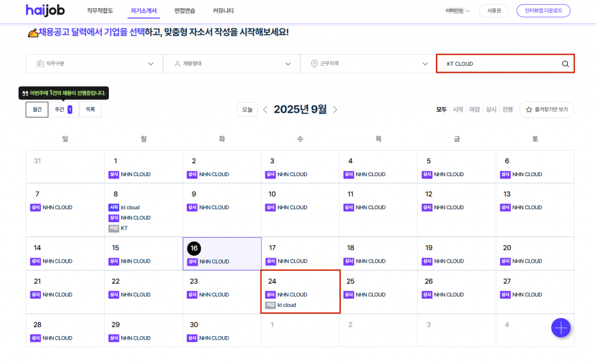This screenshot has height=364, width=596.
Task: Open NHN CLOUD posting on September 19
Action: 449,261
